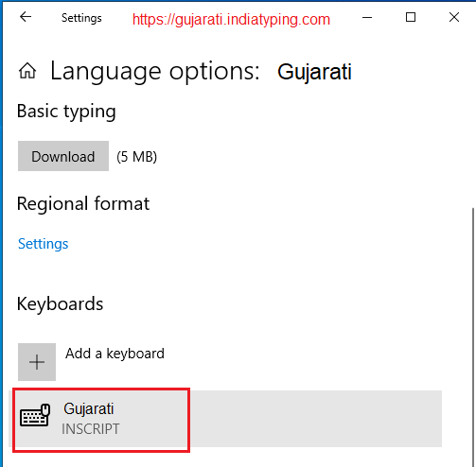The image size is (476, 467).
Task: Click the 5 MB size label
Action: pos(136,157)
